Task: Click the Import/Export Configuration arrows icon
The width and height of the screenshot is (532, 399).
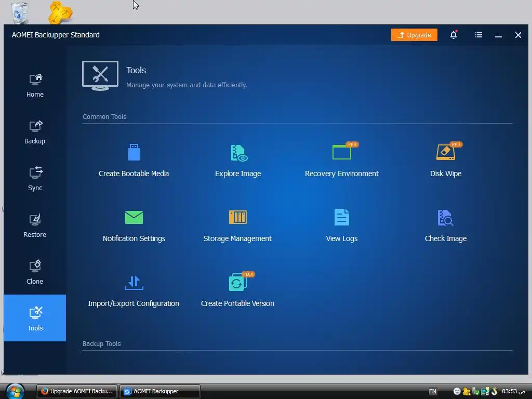Action: point(134,282)
